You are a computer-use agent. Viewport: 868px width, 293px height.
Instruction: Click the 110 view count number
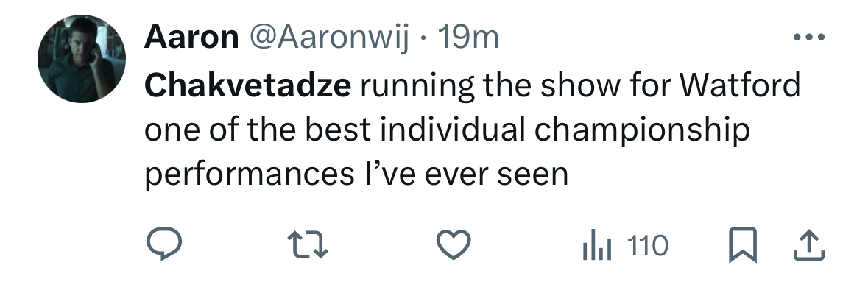[x=648, y=245]
